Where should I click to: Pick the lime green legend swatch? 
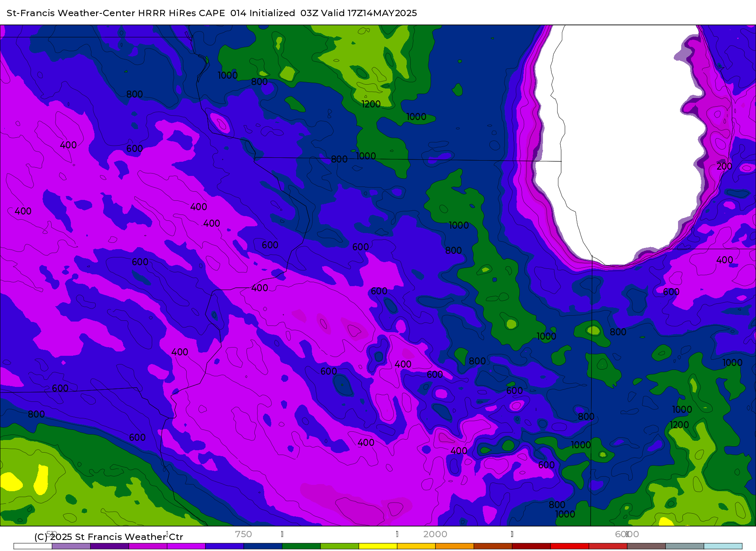pyautogui.click(x=339, y=546)
